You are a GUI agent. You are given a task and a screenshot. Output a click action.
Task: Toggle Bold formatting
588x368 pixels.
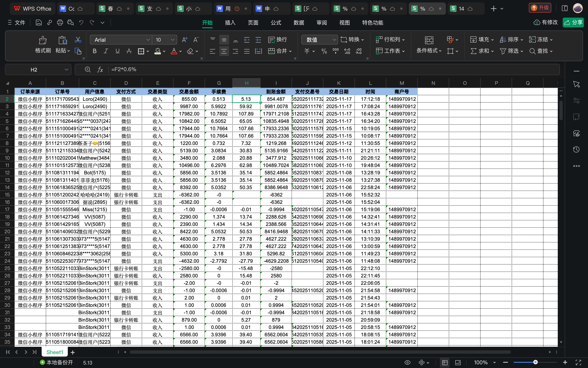click(95, 51)
